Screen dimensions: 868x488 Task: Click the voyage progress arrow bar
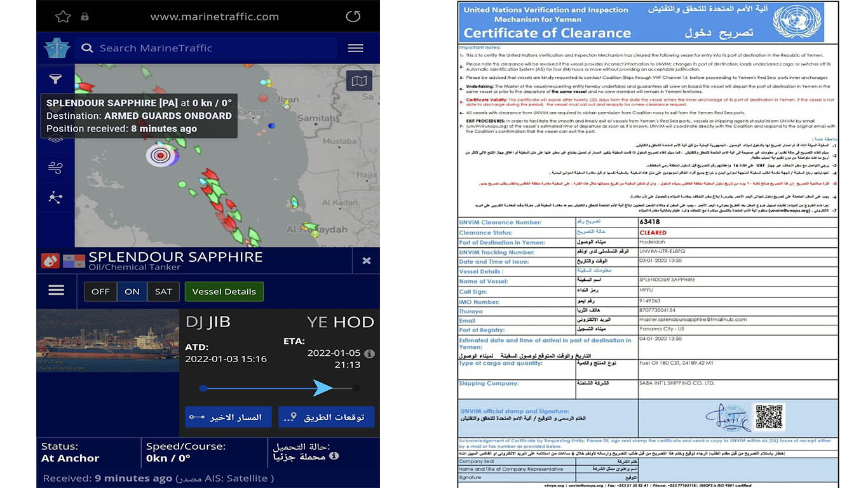coord(280,388)
